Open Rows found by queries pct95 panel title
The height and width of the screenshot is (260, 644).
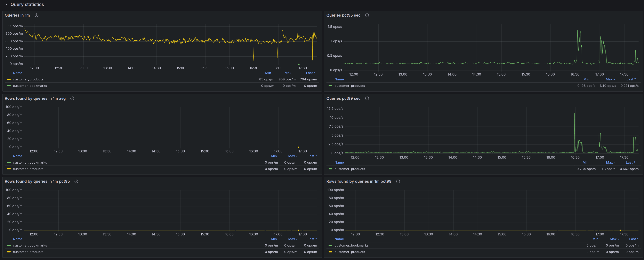click(x=37, y=181)
